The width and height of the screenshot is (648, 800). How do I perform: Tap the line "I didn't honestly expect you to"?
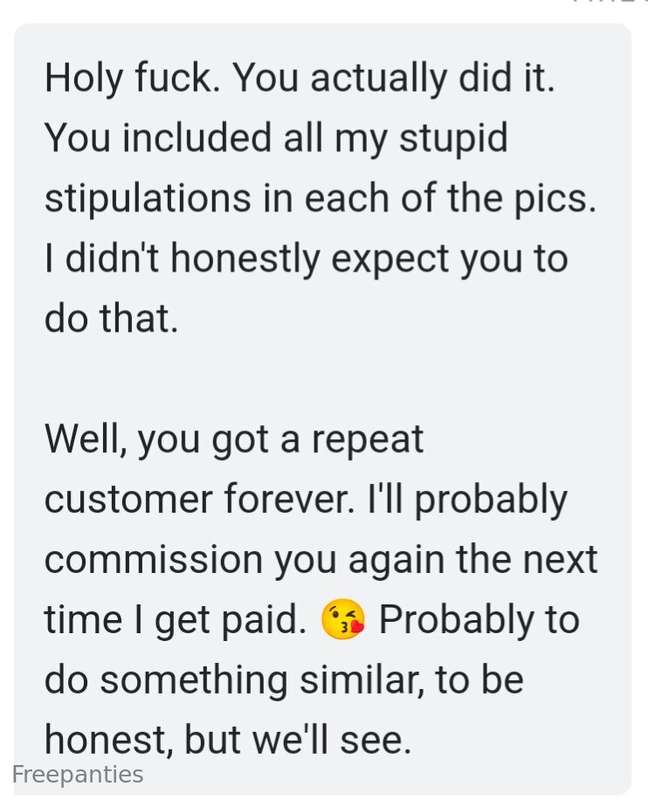tap(306, 258)
